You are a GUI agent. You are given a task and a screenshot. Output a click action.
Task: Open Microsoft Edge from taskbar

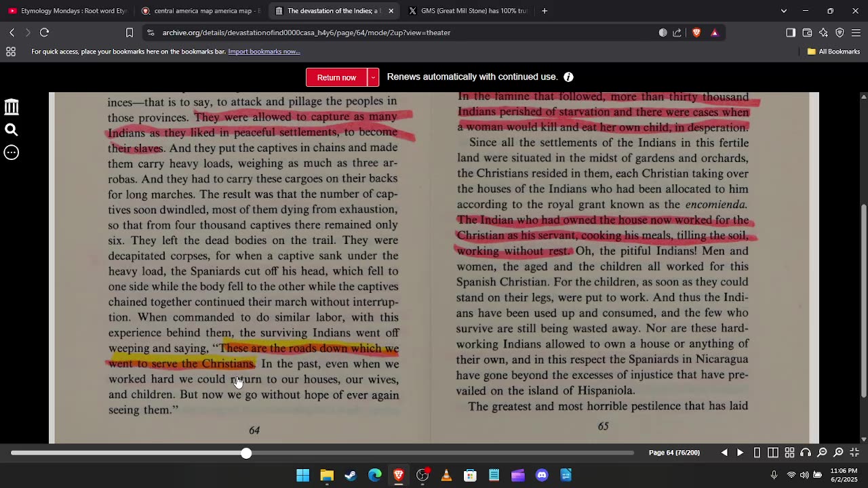[x=374, y=475]
